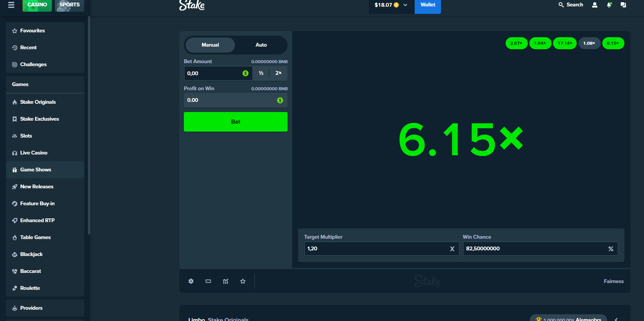Open the Slots category
Screen dimensions: 644x321
[x=45, y=136]
